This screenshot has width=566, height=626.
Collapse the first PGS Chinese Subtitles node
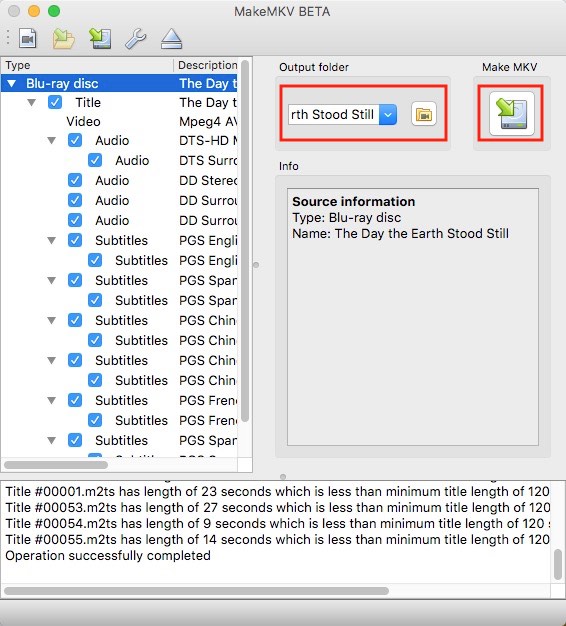(51, 320)
